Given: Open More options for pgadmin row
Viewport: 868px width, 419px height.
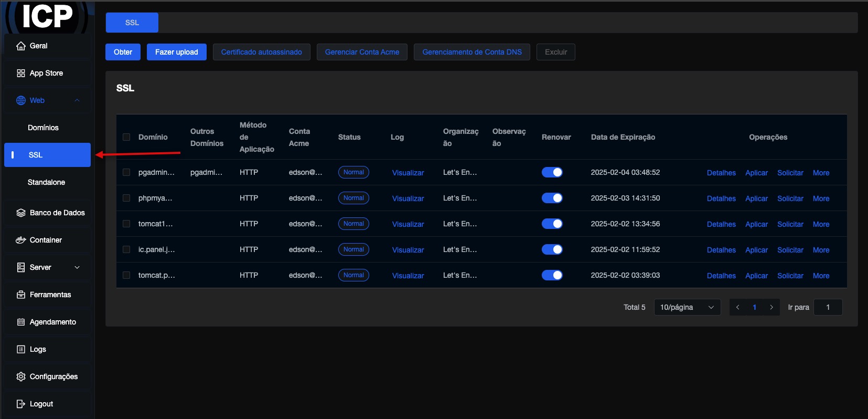Looking at the screenshot, I should pyautogui.click(x=821, y=173).
